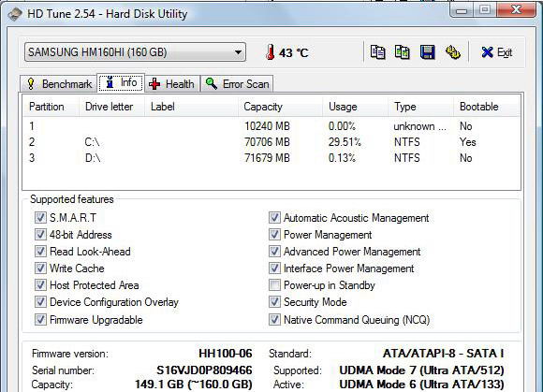Screen dimensions: 543x392
Task: Toggle Device Configuration Overlay checkbox
Action: pos(40,302)
